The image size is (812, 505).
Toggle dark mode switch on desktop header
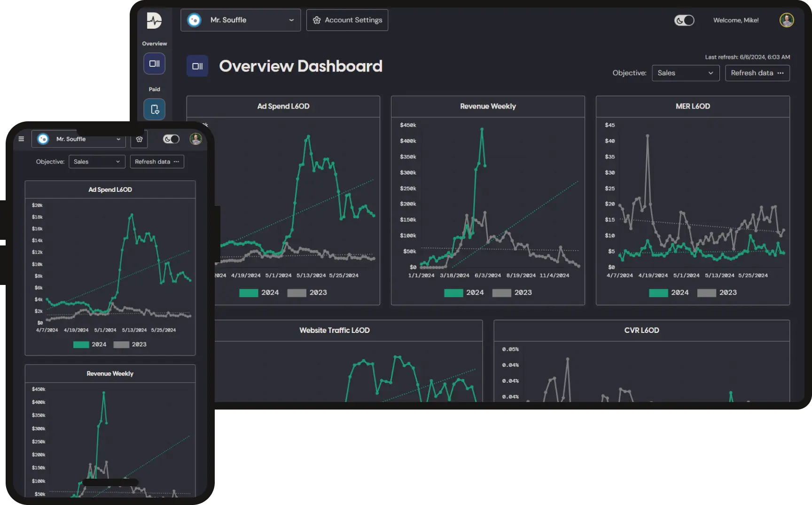point(684,20)
